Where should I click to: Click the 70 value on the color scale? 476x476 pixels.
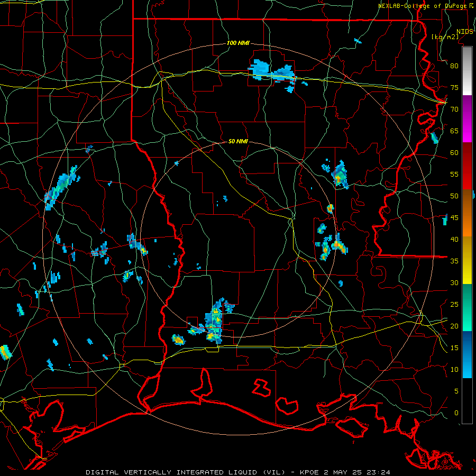(454, 109)
